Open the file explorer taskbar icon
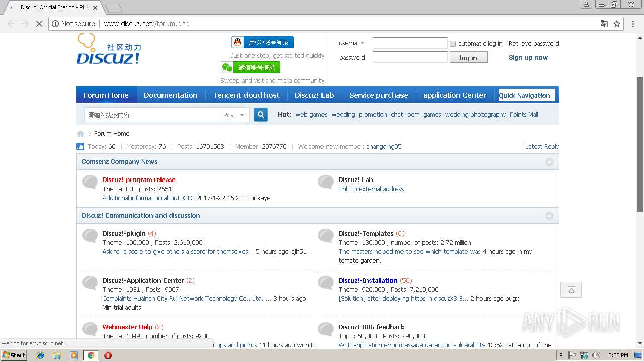644x362 pixels. pos(57,355)
